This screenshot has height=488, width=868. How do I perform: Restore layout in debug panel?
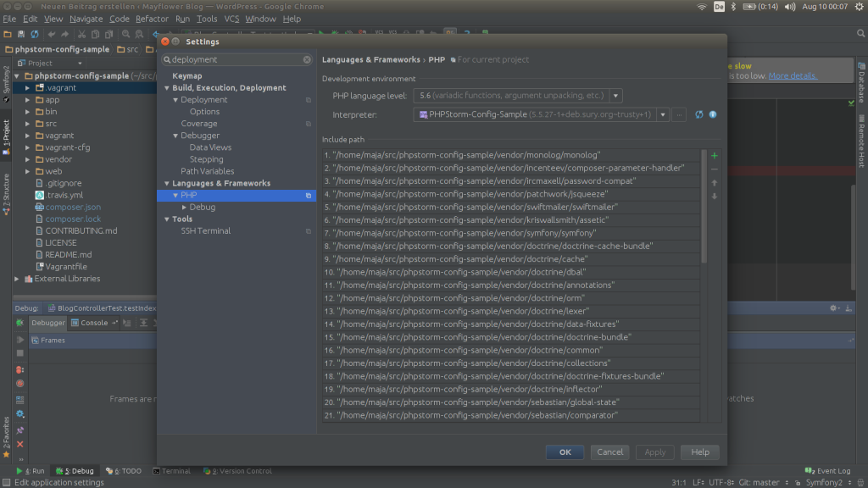[x=20, y=400]
